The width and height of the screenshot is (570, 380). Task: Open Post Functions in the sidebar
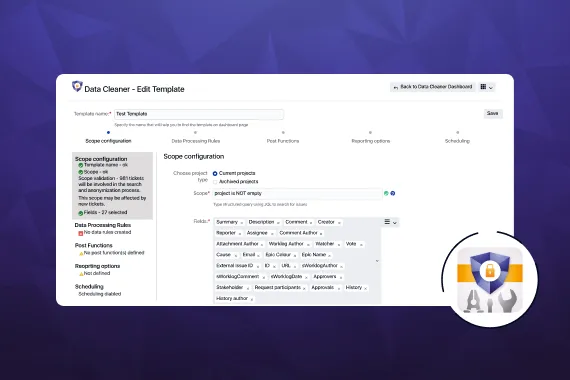click(x=93, y=245)
